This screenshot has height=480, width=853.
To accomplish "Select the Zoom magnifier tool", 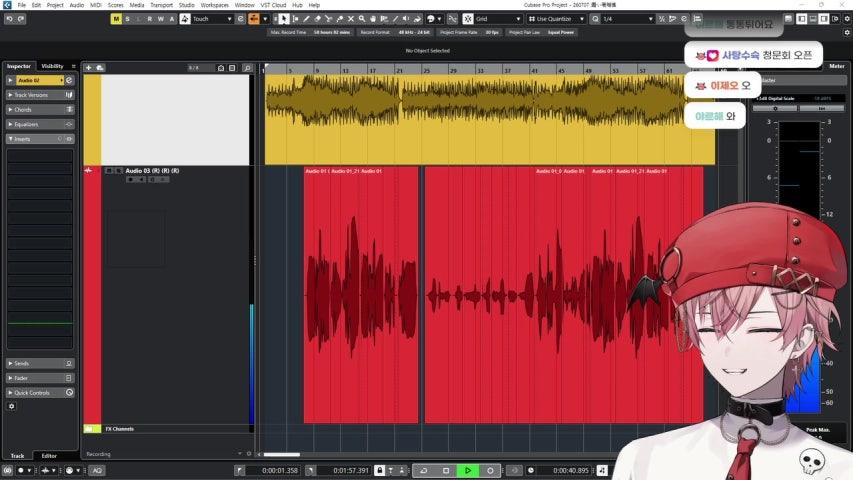I will [362, 19].
